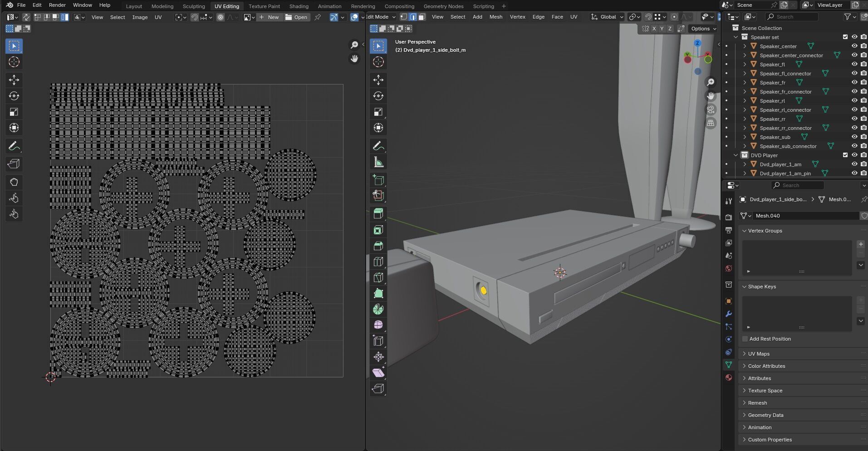Select the Shrink/Fatten tool
This screenshot has height=451, width=868.
[378, 357]
